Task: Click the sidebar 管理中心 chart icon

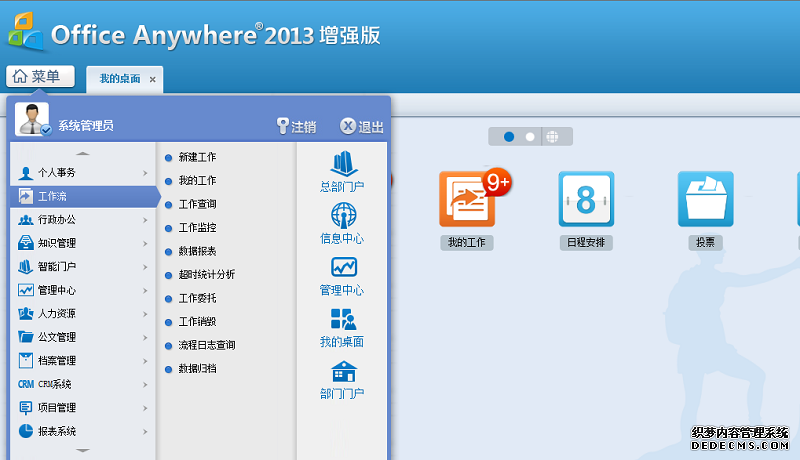Action: point(26,290)
